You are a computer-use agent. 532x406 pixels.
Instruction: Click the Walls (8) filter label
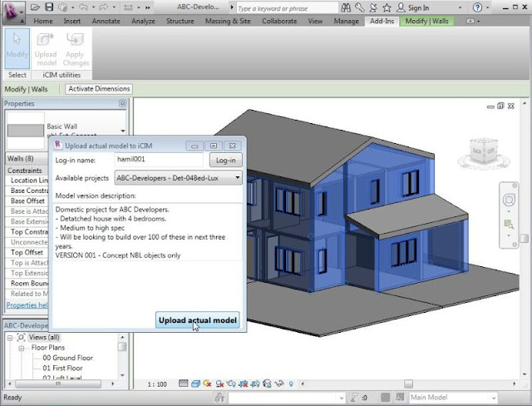click(x=20, y=159)
